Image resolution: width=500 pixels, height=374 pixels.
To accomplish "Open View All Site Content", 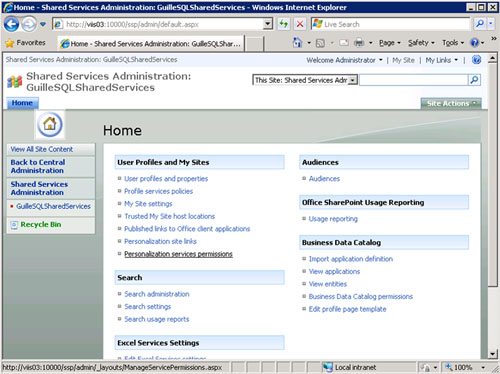I will (42, 149).
